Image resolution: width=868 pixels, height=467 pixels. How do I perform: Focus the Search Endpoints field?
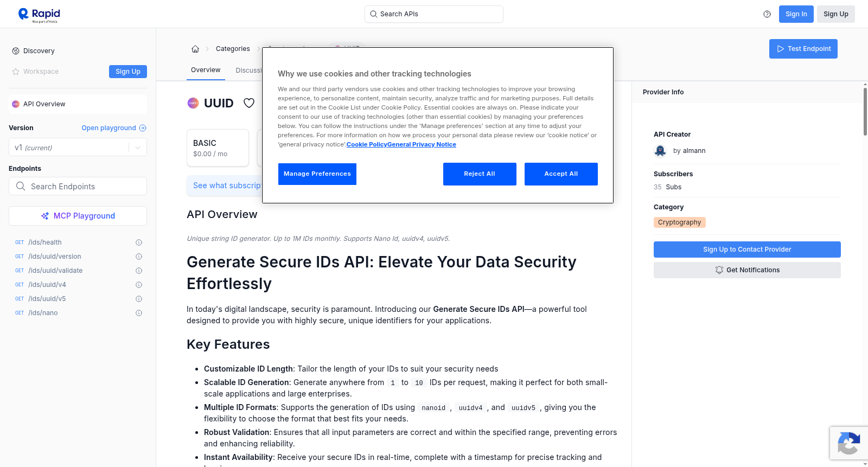pos(78,186)
